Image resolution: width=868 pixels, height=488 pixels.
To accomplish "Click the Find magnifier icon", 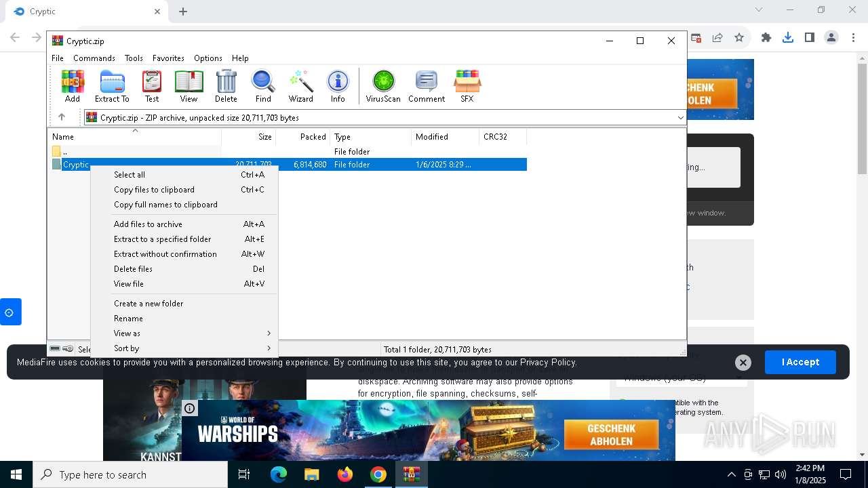I will click(x=263, y=86).
